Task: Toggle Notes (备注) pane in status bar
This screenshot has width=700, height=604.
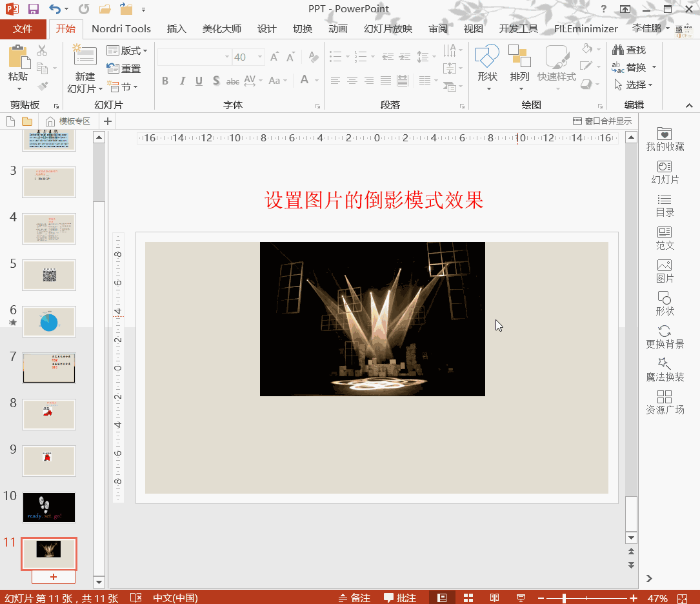Action: click(354, 598)
